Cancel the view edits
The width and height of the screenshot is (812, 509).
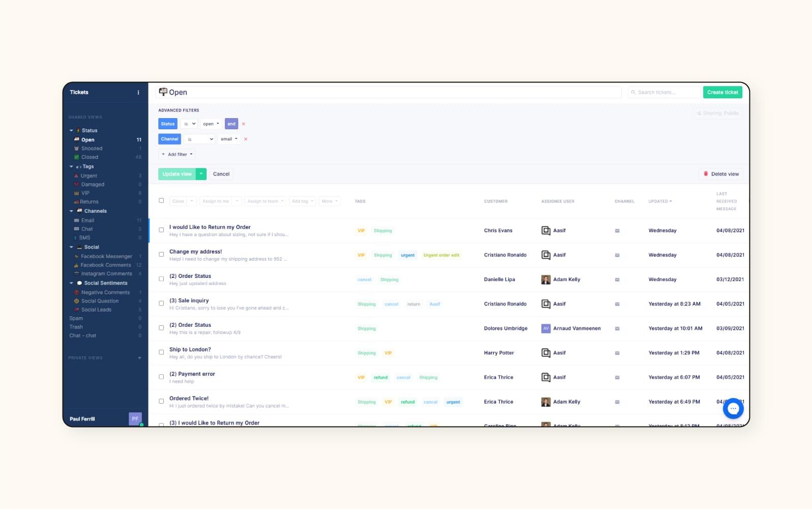point(221,174)
